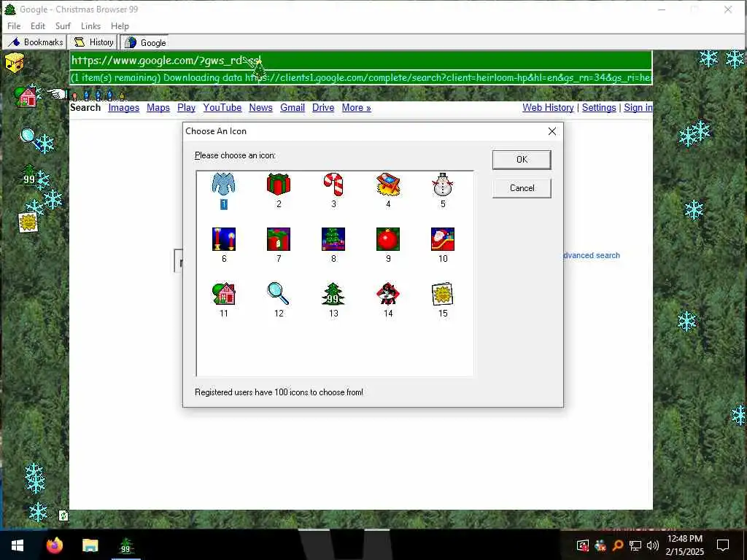Click the home house icon in sidebar
747x560 pixels.
[x=26, y=96]
